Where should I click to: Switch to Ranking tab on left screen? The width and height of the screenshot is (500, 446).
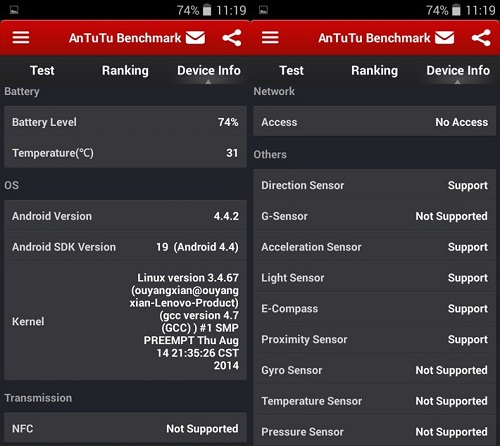pos(125,70)
